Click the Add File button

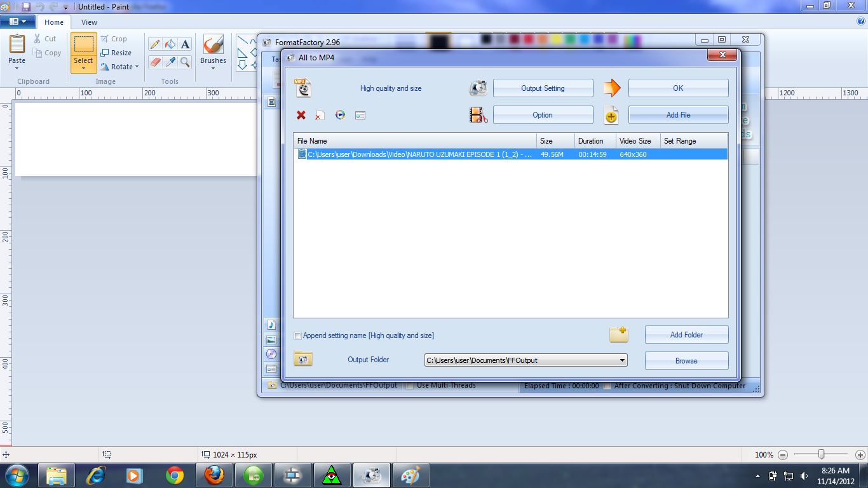pyautogui.click(x=678, y=115)
